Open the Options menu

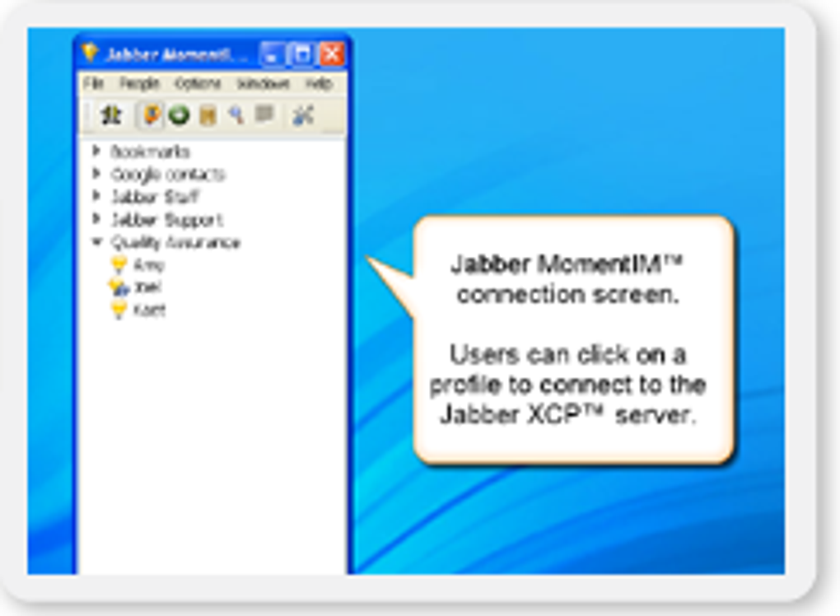[198, 83]
